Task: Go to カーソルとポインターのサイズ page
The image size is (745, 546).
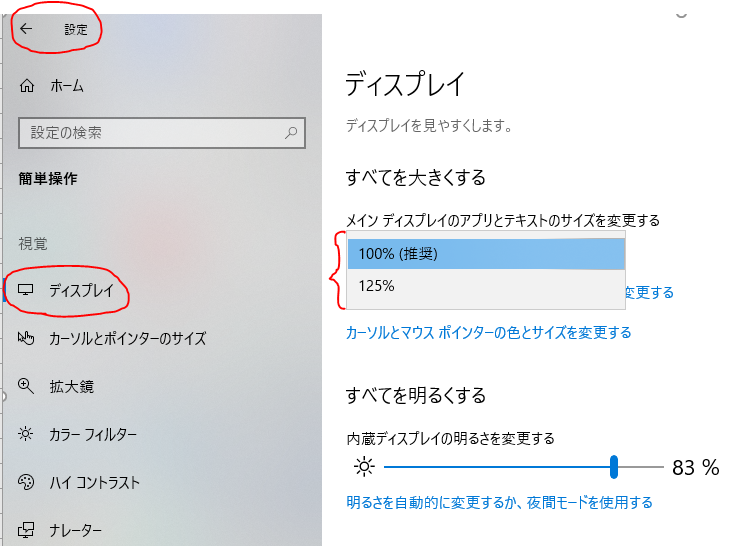Action: pyautogui.click(x=127, y=338)
